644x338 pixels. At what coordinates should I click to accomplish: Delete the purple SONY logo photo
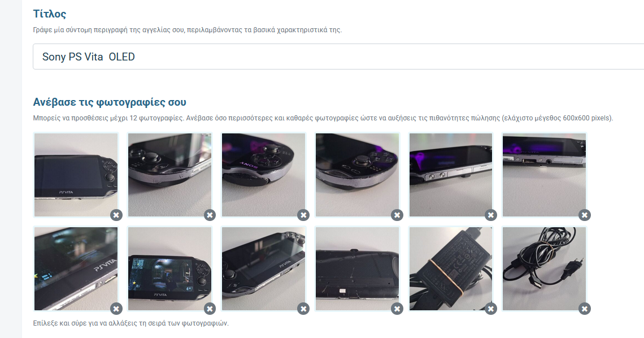(303, 215)
